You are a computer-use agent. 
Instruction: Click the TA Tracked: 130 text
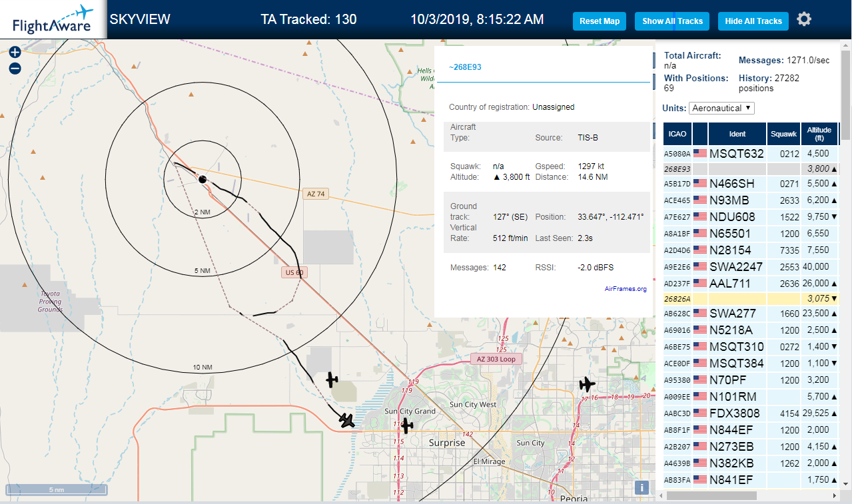click(308, 19)
